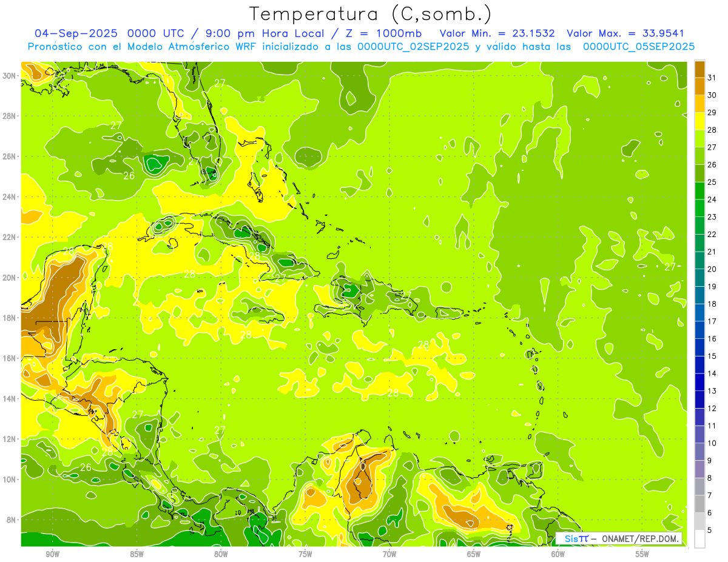
Task: Click the legend value 25
Action: pos(712,182)
